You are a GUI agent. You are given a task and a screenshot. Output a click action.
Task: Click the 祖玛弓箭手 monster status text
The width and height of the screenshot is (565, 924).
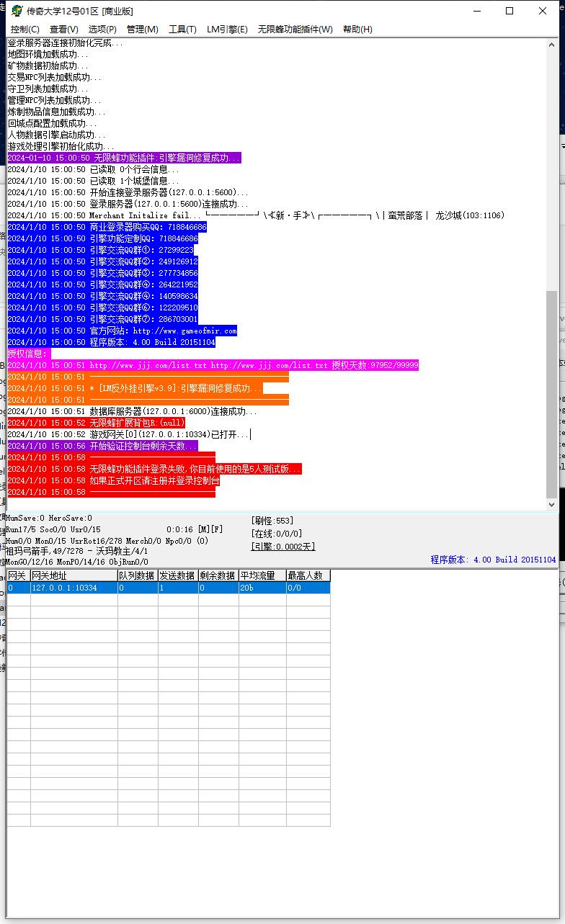pyautogui.click(x=76, y=551)
